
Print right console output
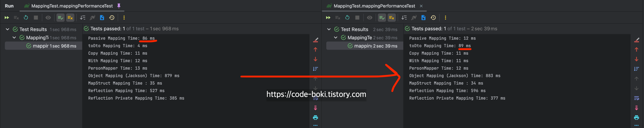pyautogui.click(x=636, y=117)
